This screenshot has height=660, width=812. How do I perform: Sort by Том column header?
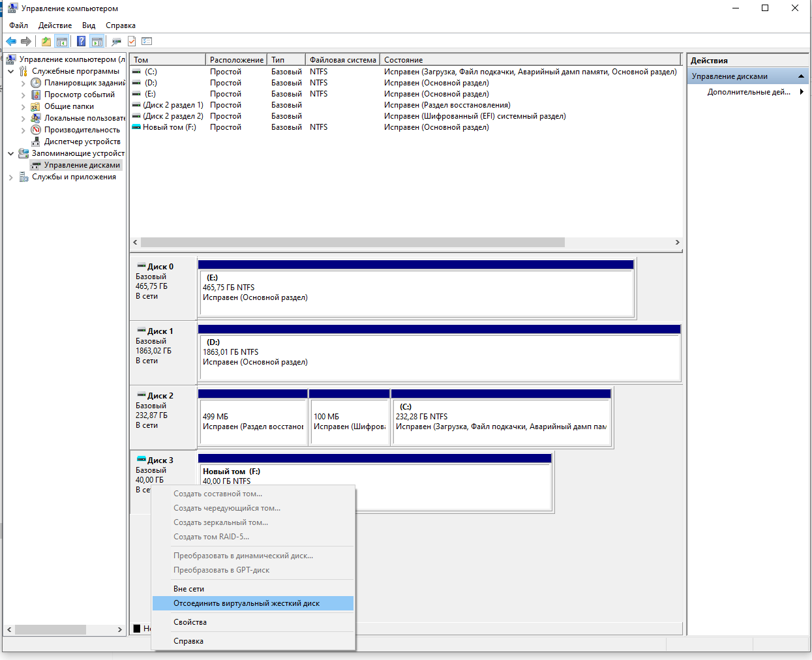[x=168, y=59]
